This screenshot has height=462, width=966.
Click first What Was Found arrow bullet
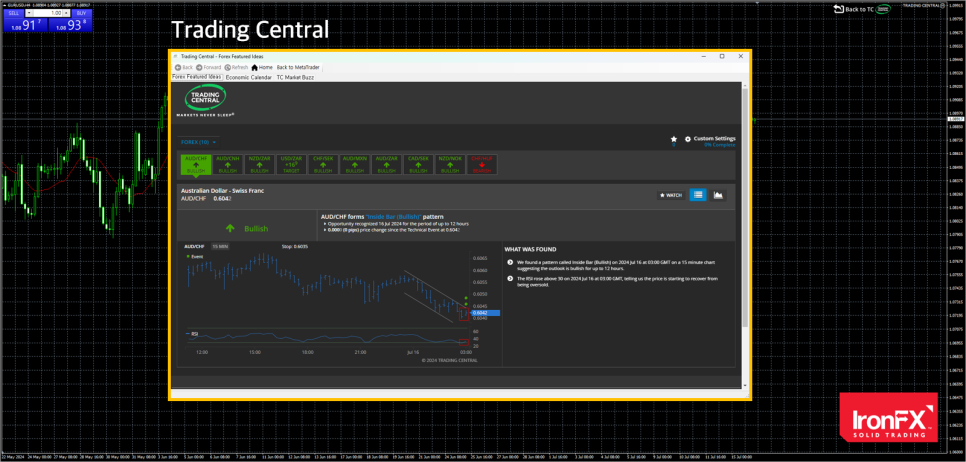(510, 262)
